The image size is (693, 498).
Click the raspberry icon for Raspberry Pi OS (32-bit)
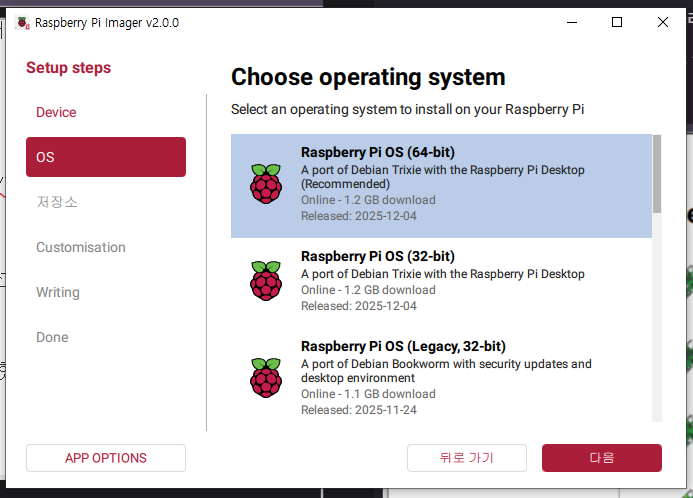click(x=266, y=281)
